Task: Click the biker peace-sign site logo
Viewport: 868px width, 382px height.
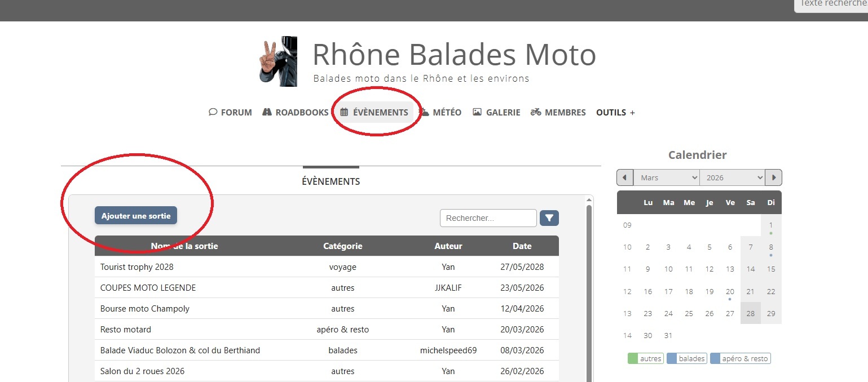Action: click(x=277, y=61)
